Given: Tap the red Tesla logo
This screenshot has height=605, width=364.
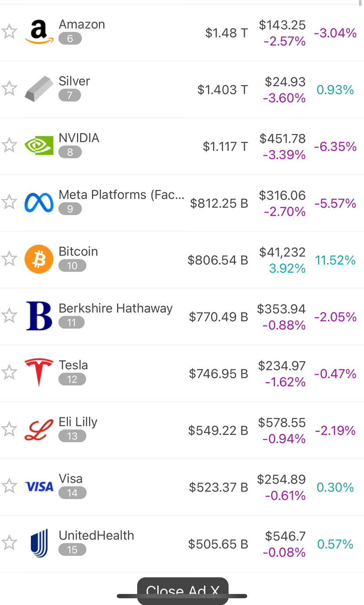Looking at the screenshot, I should click(39, 373).
